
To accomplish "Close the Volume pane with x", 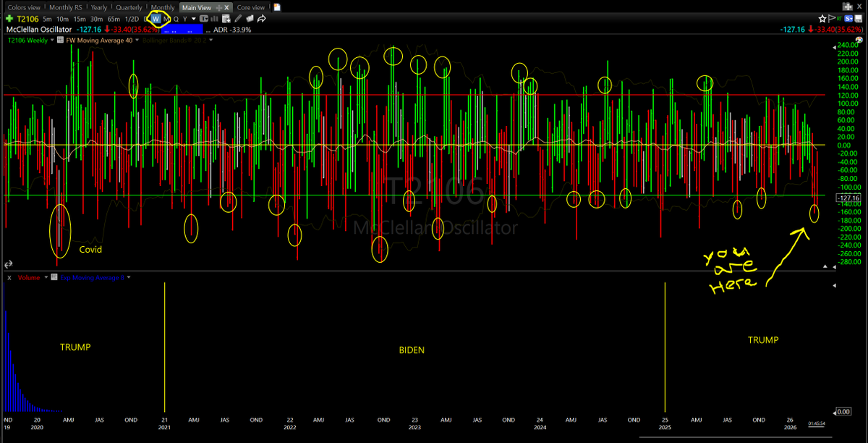I will (9, 277).
